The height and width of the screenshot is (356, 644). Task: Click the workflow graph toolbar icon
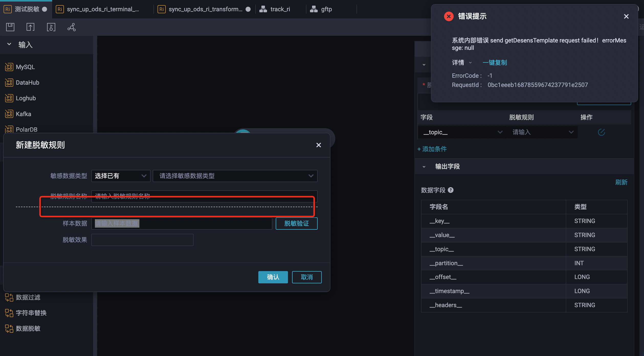coord(72,27)
